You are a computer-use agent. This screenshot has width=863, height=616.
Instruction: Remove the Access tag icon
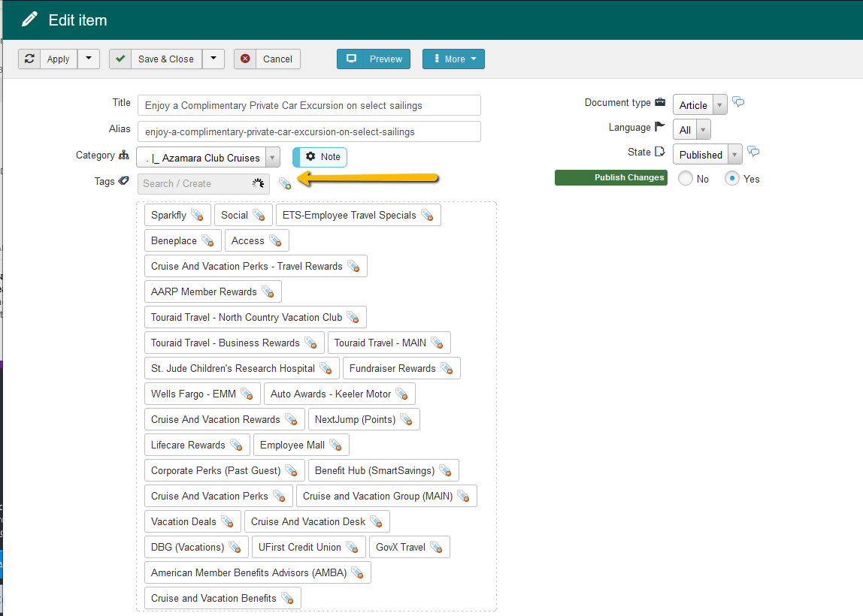coord(275,240)
